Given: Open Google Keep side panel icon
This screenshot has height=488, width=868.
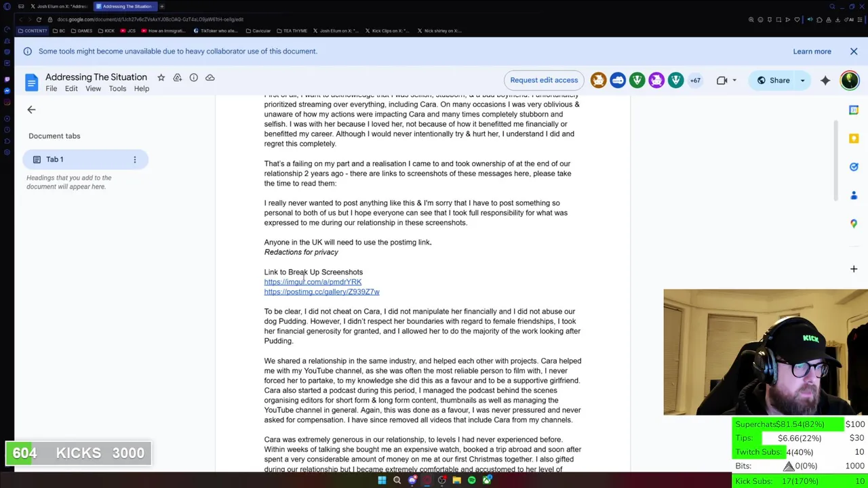Looking at the screenshot, I should pos(854,138).
